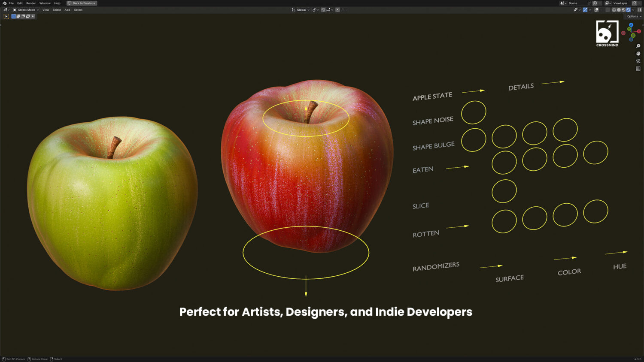
Task: Open the Object Mode dropdown
Action: (26, 10)
